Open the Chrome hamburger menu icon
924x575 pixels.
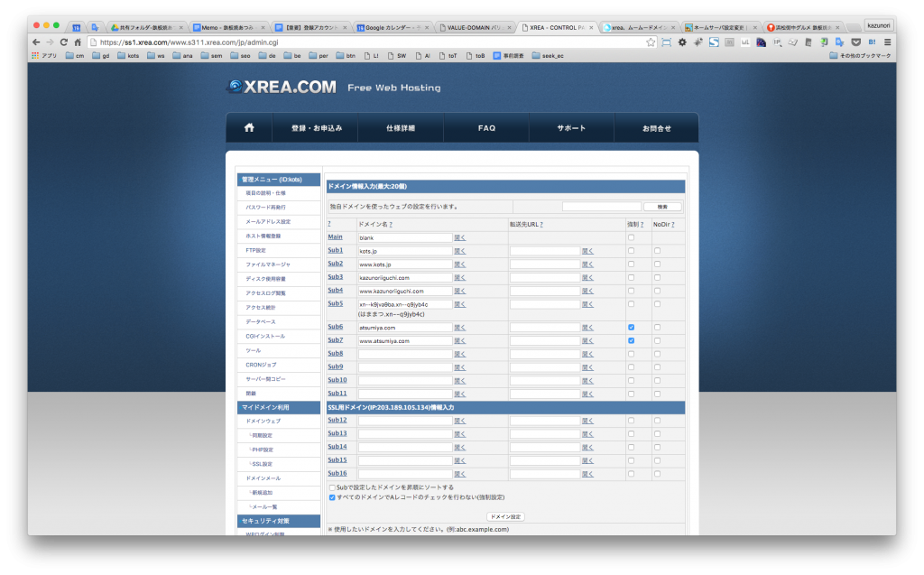(887, 42)
